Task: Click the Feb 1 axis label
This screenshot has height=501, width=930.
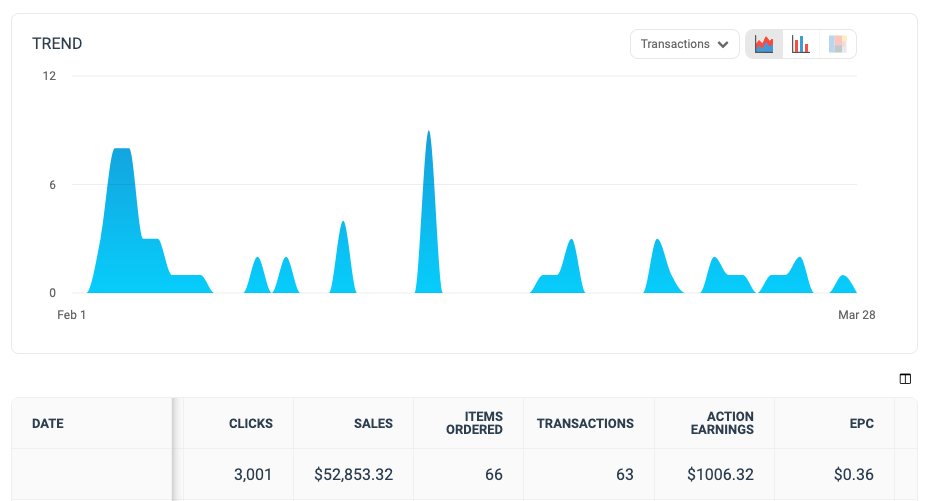Action: coord(71,315)
